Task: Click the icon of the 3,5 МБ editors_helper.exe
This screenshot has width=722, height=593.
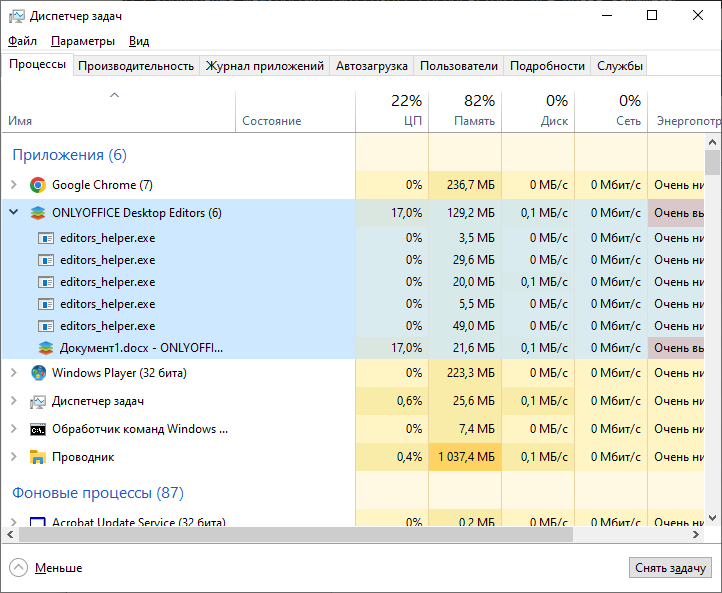Action: click(x=46, y=238)
